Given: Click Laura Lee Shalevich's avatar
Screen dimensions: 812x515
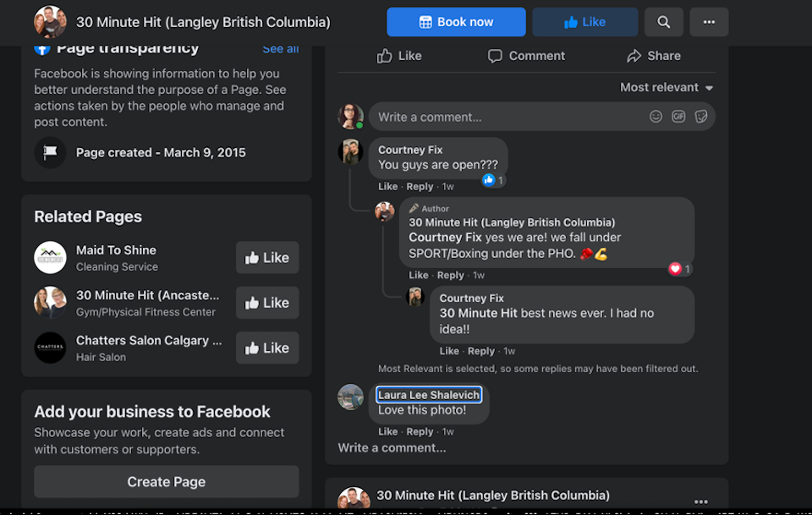Looking at the screenshot, I should (350, 397).
